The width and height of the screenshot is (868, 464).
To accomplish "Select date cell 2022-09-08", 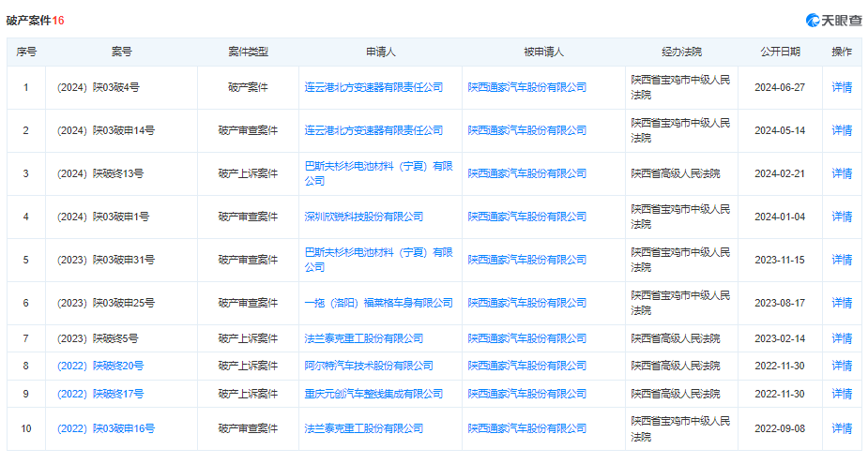I will coord(780,428).
